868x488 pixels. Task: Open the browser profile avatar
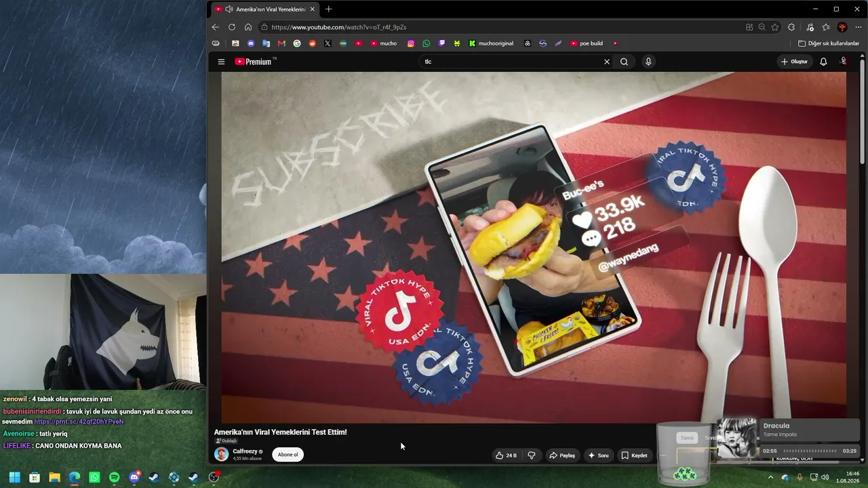(x=842, y=27)
